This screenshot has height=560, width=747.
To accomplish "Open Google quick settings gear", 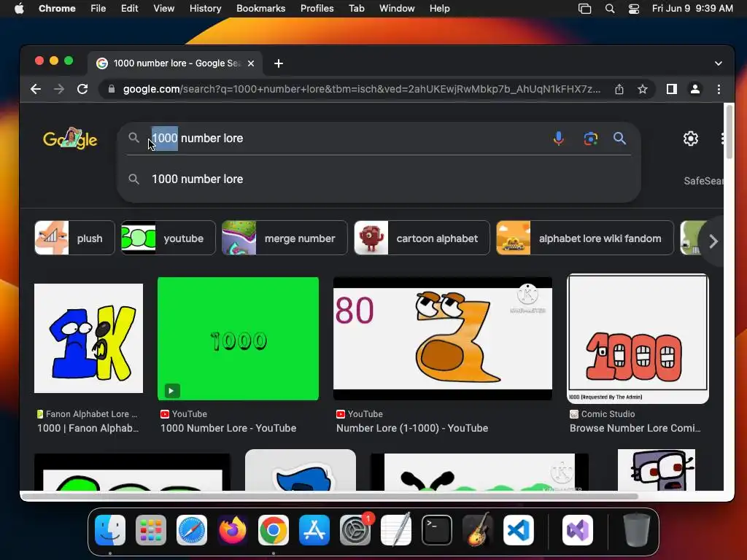I will point(691,139).
